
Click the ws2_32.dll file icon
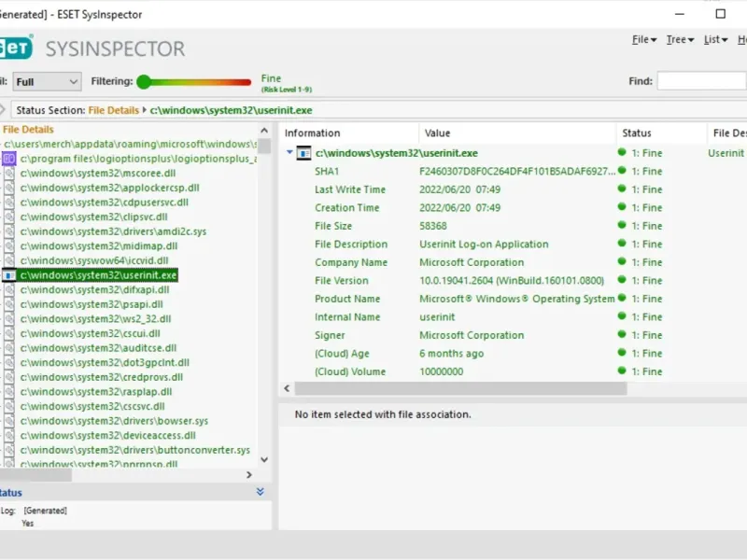(x=9, y=319)
